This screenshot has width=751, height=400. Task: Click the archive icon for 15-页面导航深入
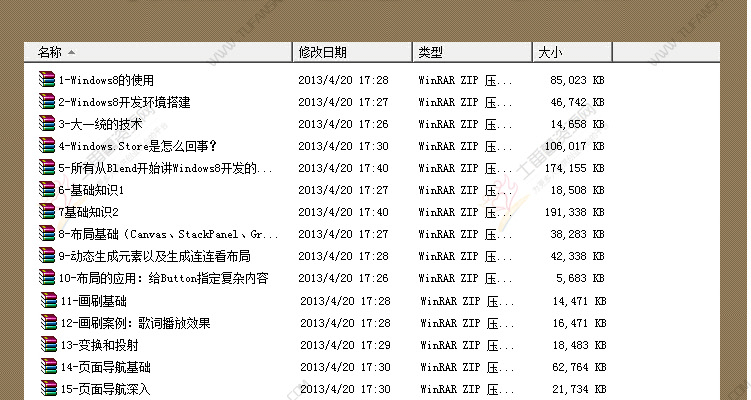tap(49, 389)
